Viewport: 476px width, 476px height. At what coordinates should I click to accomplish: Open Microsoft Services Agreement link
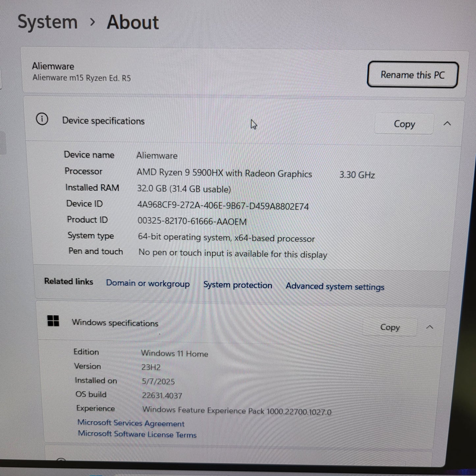131,423
